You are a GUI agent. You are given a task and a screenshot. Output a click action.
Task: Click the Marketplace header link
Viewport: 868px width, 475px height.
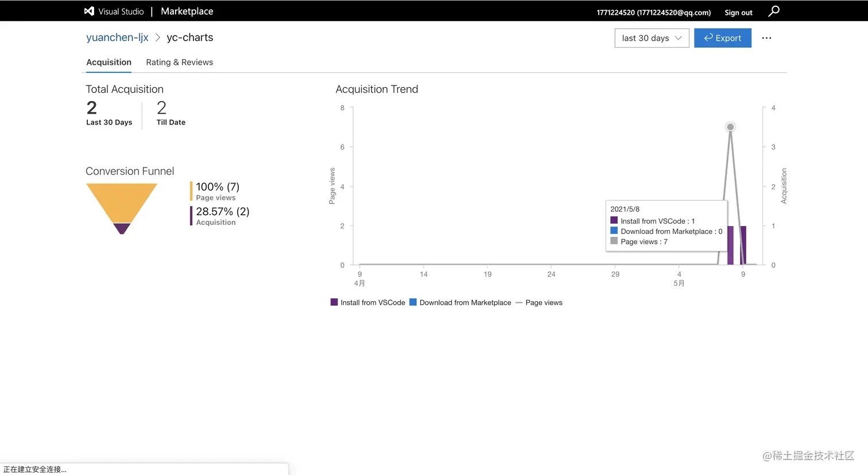(x=187, y=11)
